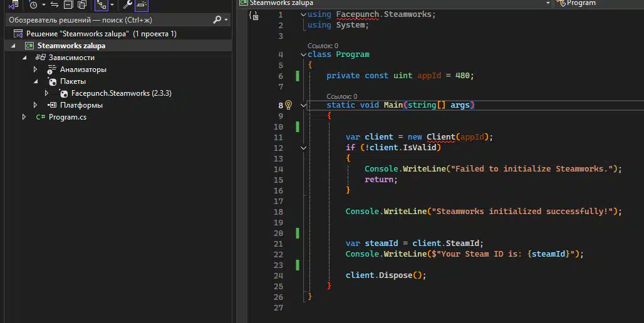
Task: Toggle the nested view tree button
Action: click(x=101, y=5)
